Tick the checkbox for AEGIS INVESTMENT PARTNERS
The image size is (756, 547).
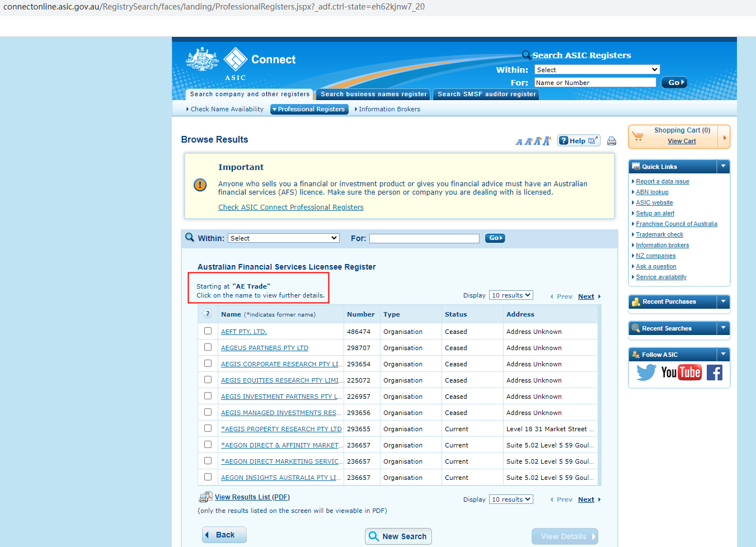click(208, 395)
